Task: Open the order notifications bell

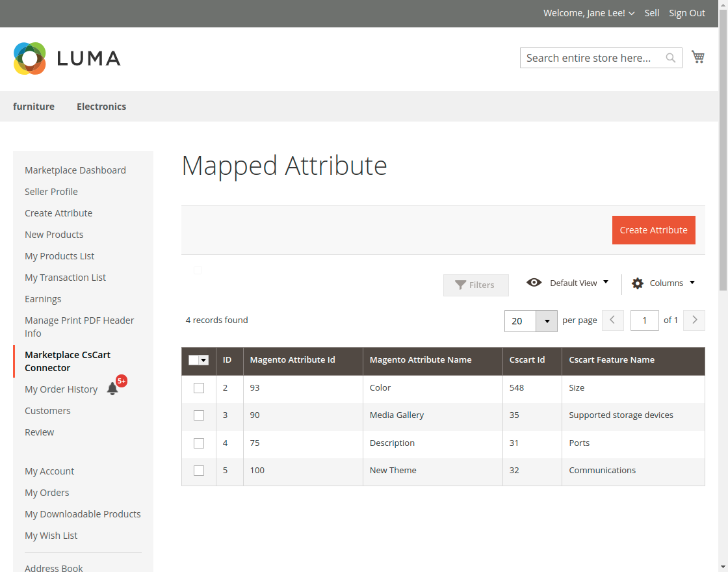Action: [x=112, y=389]
